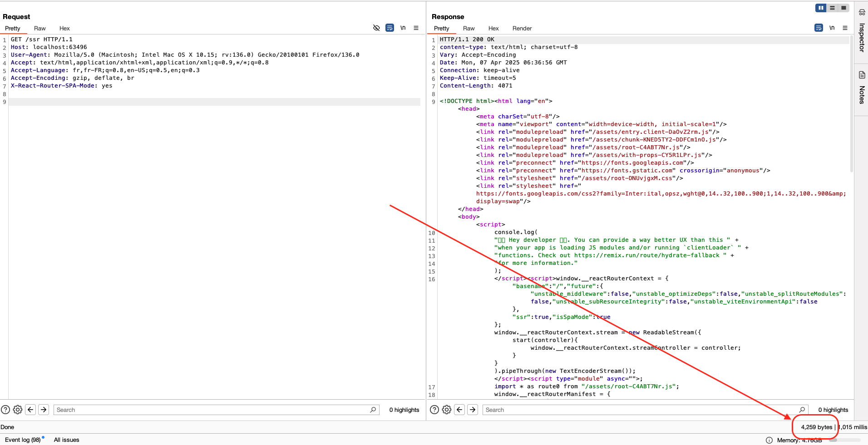Click memory info icon in status bar
This screenshot has height=445, width=868.
(x=769, y=440)
